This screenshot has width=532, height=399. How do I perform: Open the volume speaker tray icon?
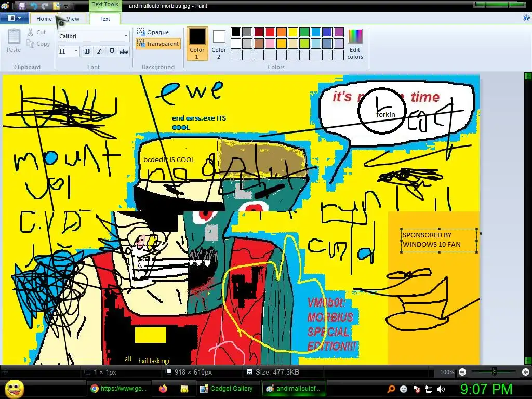[441, 389]
